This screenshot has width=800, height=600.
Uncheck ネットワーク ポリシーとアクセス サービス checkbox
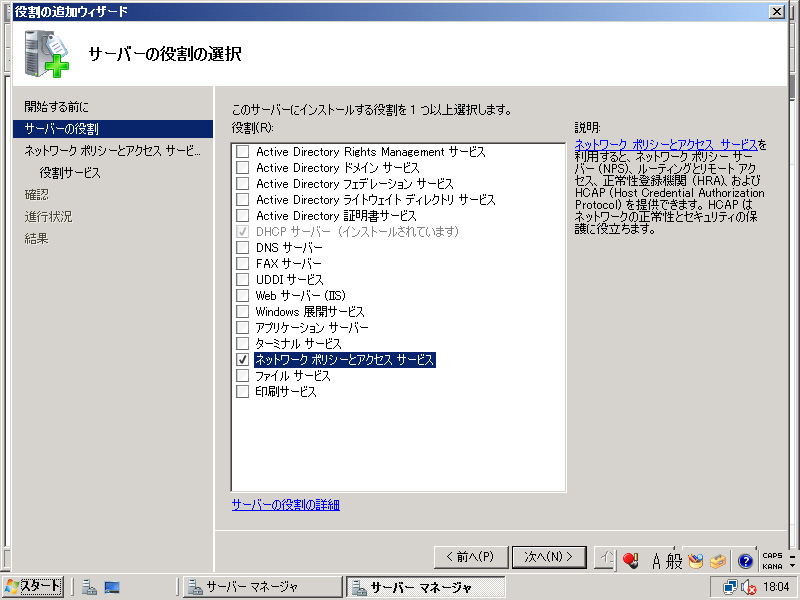point(242,359)
